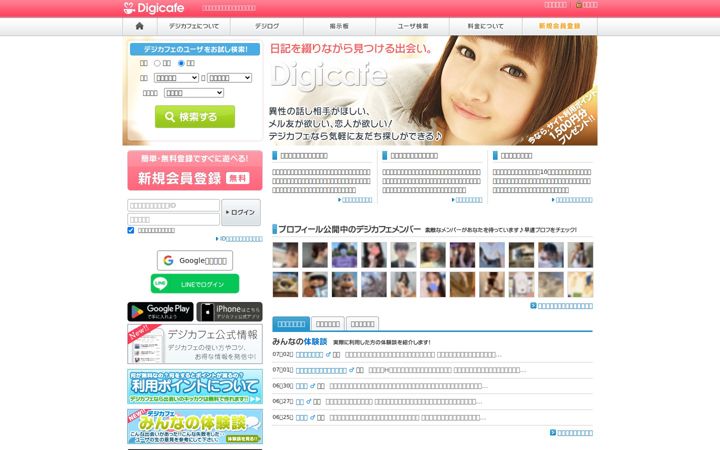Image resolution: width=720 pixels, height=450 pixels.
Task: Open the more link under the first info column
Action: 355,200
